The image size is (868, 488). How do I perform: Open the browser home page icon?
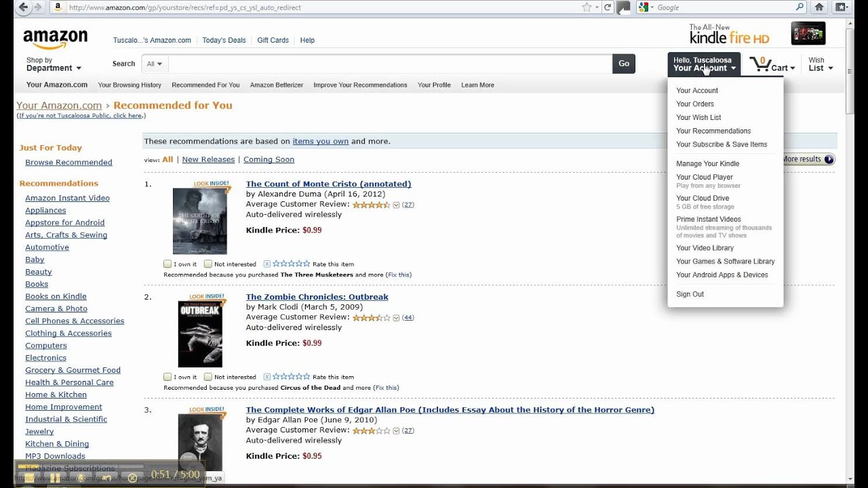coord(819,7)
